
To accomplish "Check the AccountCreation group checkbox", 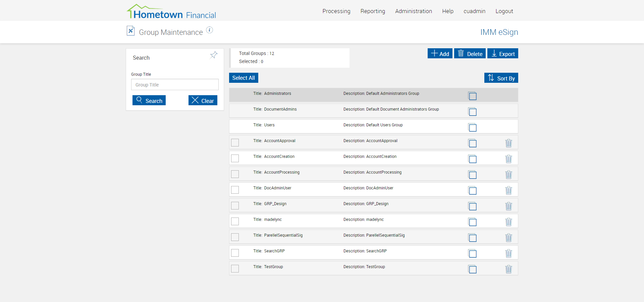I will [x=235, y=158].
